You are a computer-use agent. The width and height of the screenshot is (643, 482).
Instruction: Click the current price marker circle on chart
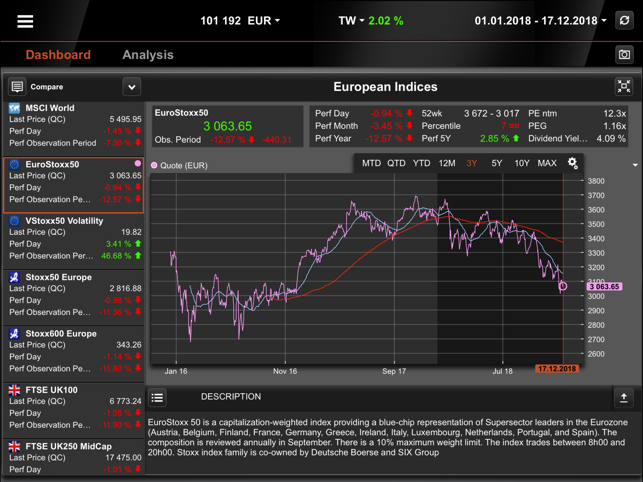tap(563, 286)
